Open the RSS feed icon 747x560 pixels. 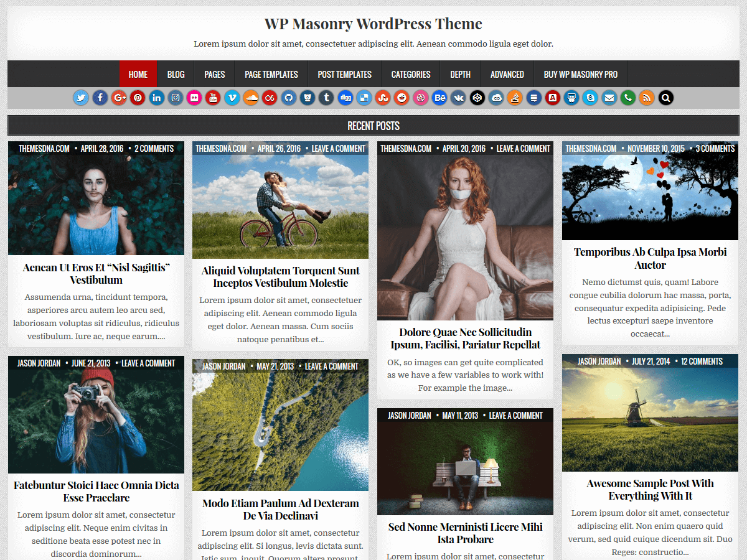click(647, 98)
